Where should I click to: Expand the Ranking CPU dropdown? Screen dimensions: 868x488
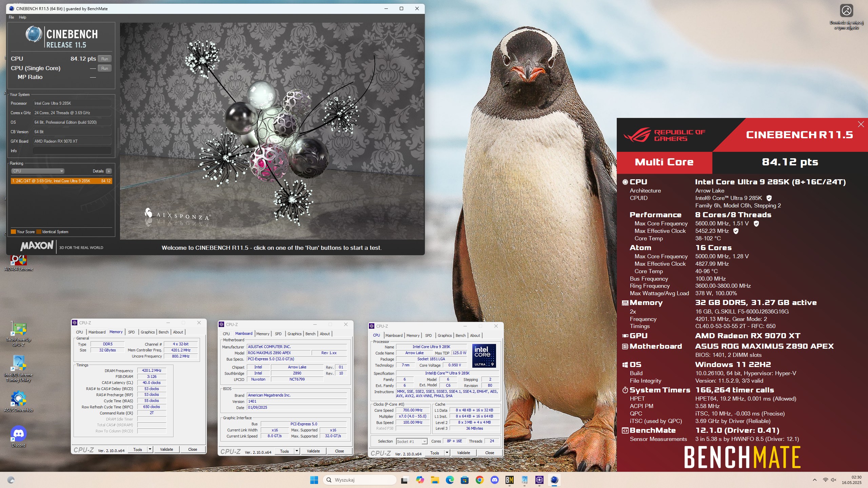tap(38, 171)
